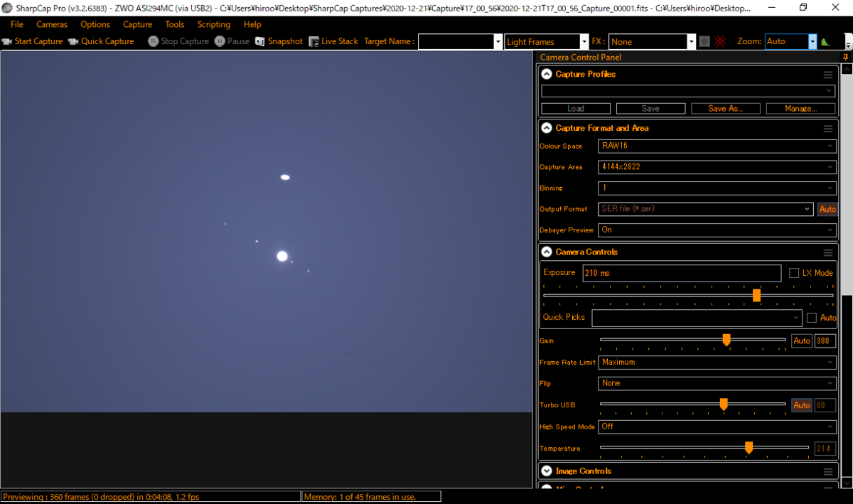
Task: Open the Output Format SER file dropdown
Action: [x=706, y=209]
